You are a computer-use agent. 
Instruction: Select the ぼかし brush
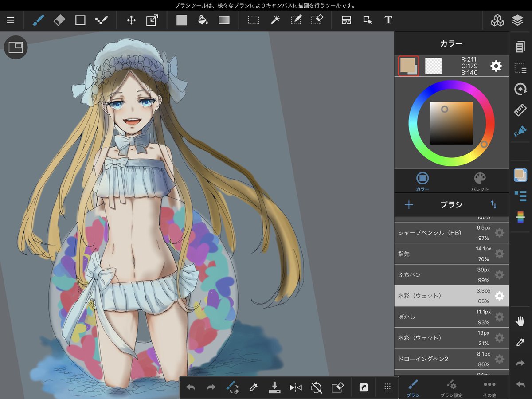(451, 317)
